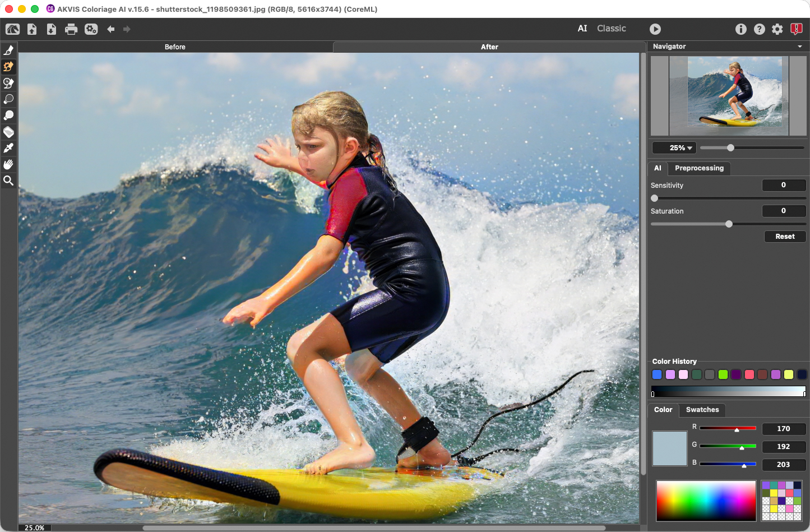Run processing with the play button
This screenshot has width=810, height=532.
pos(655,29)
